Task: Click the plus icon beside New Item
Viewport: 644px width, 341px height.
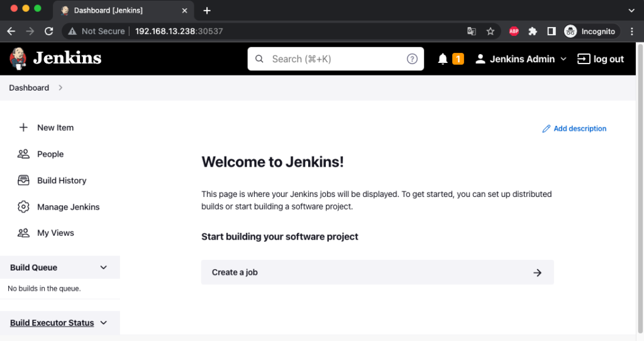Action: click(x=23, y=127)
